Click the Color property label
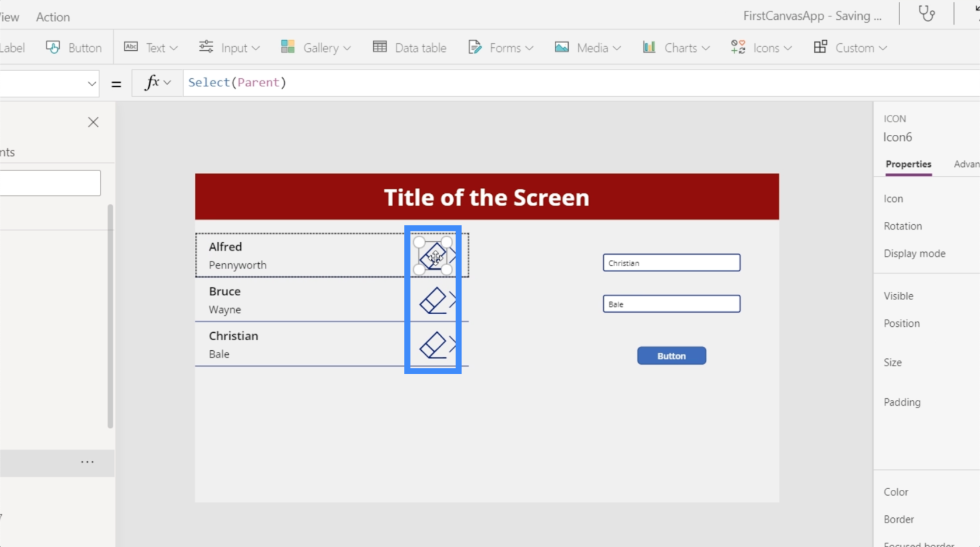 coord(895,492)
